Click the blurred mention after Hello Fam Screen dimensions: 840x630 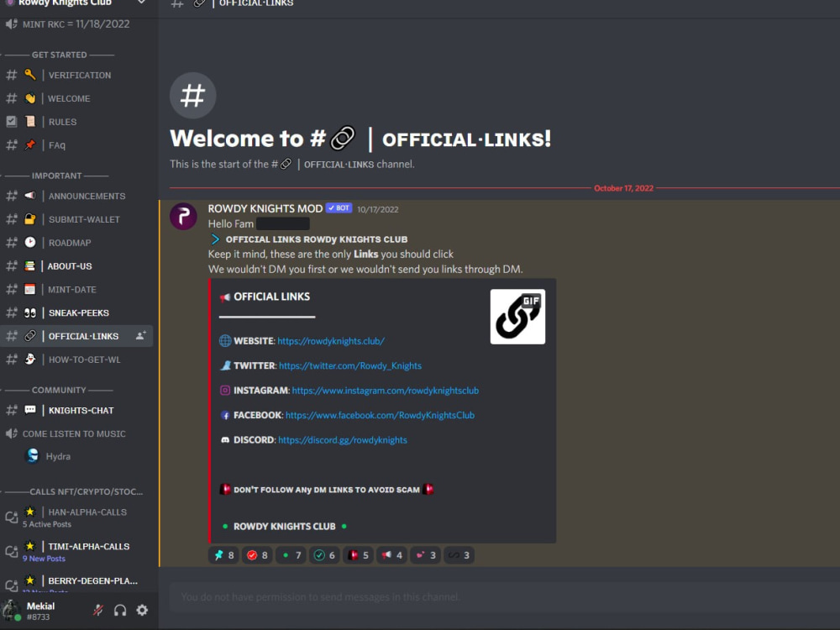(283, 224)
